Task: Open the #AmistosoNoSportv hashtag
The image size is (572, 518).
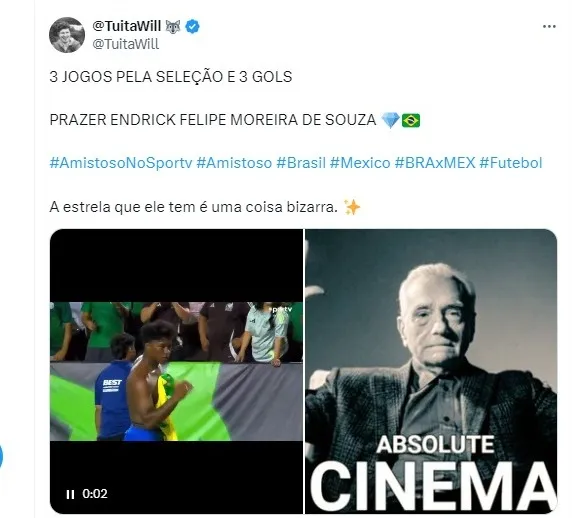Action: pyautogui.click(x=121, y=163)
